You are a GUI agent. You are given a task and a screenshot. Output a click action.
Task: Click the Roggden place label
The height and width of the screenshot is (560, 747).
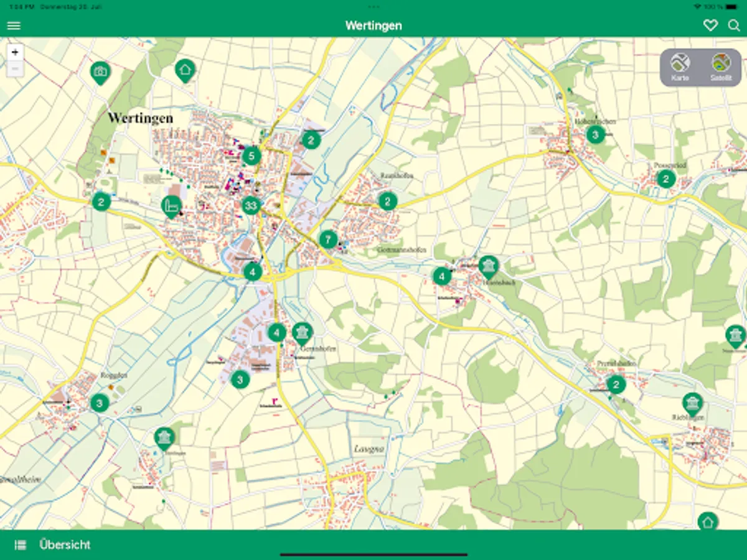[x=114, y=375]
